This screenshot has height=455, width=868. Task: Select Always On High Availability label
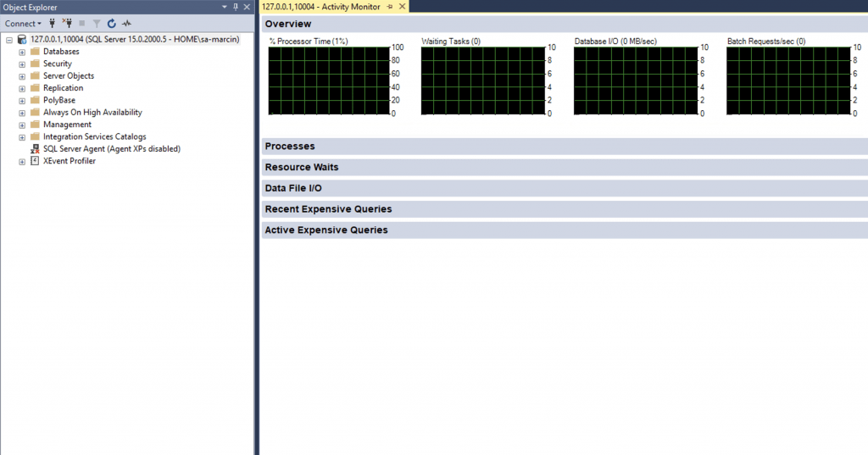(92, 113)
